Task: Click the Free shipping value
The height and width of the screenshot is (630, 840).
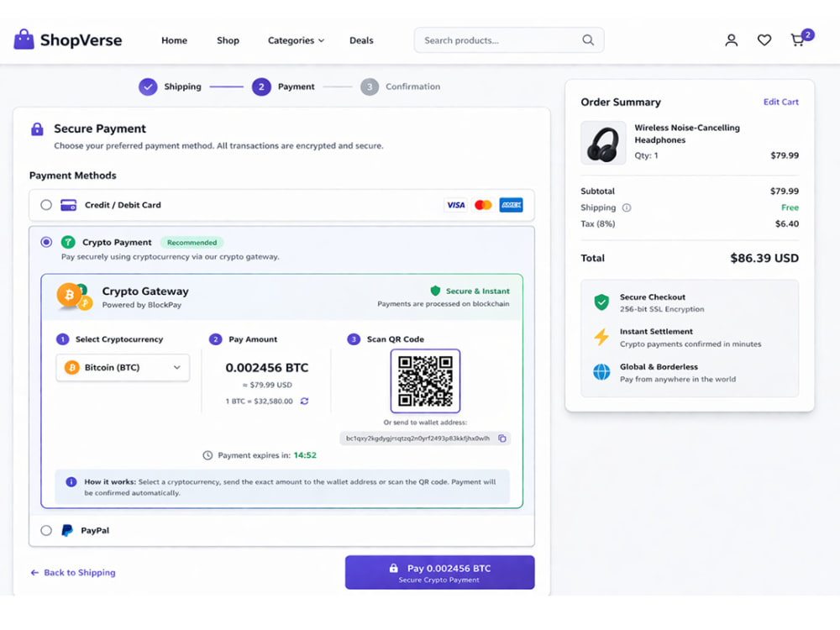Action: pyautogui.click(x=790, y=207)
